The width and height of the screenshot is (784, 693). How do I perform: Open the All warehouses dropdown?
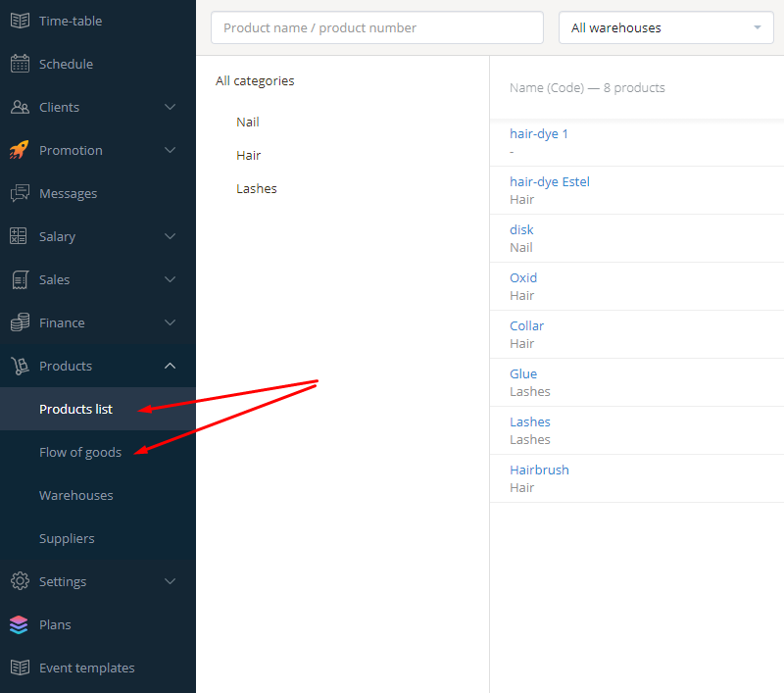coord(666,28)
